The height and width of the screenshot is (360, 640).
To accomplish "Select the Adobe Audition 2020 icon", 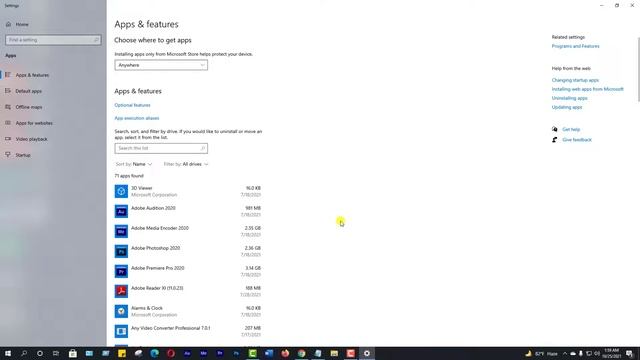I will click(x=121, y=211).
